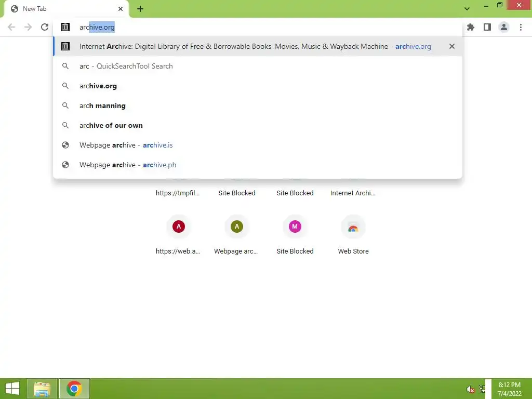This screenshot has height=399, width=532.
Task: Toggle the side panel icon
Action: pos(487,27)
